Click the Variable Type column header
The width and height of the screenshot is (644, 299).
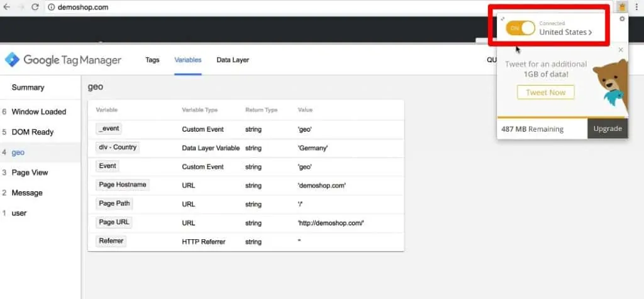[x=199, y=110]
